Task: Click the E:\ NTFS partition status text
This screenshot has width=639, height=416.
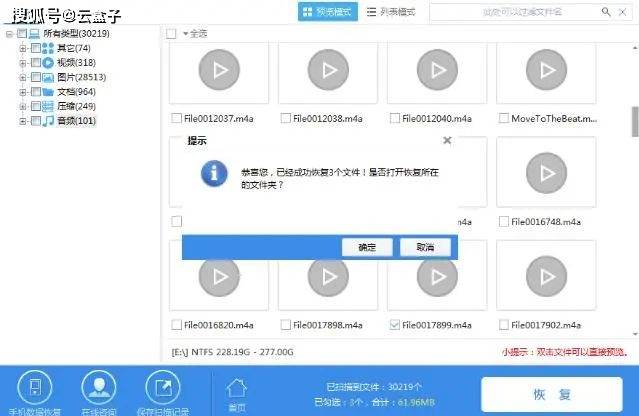Action: point(232,352)
